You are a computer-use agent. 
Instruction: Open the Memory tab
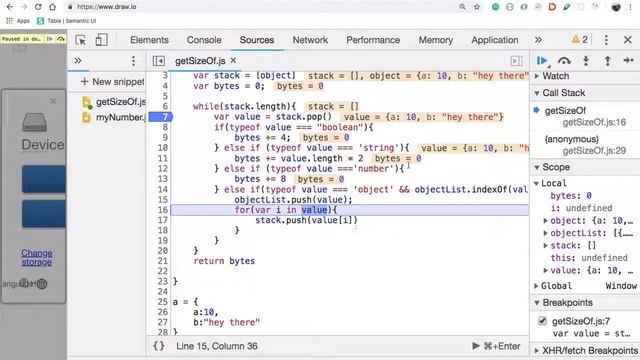click(436, 40)
